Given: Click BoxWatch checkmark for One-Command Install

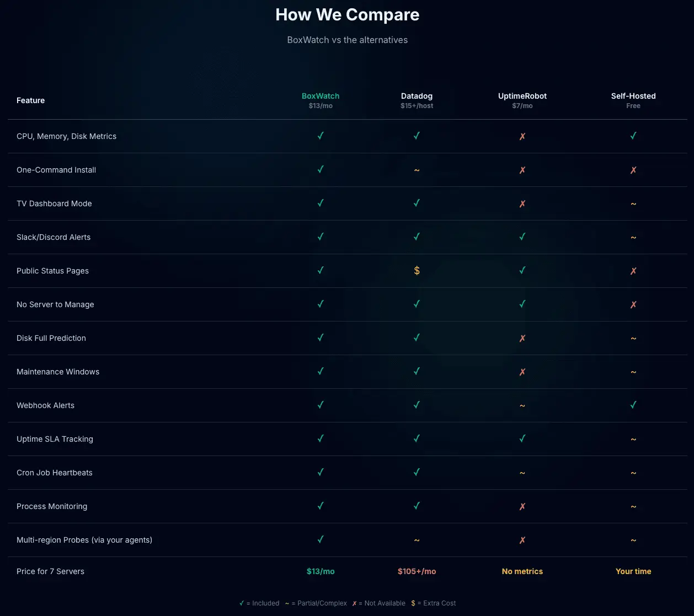Looking at the screenshot, I should coord(321,169).
